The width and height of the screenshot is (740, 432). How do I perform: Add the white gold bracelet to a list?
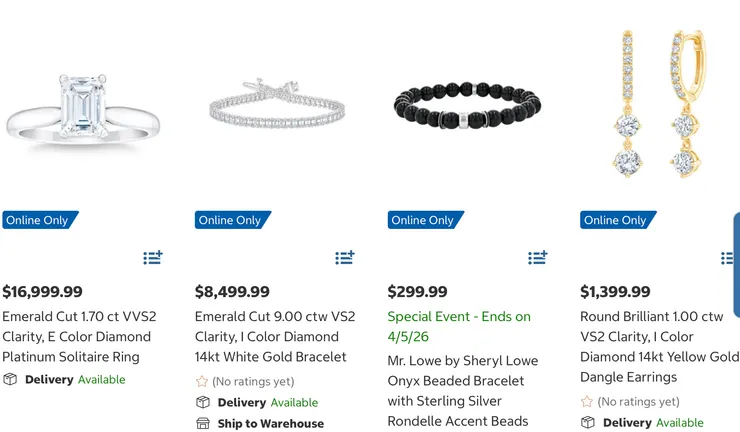[345, 258]
